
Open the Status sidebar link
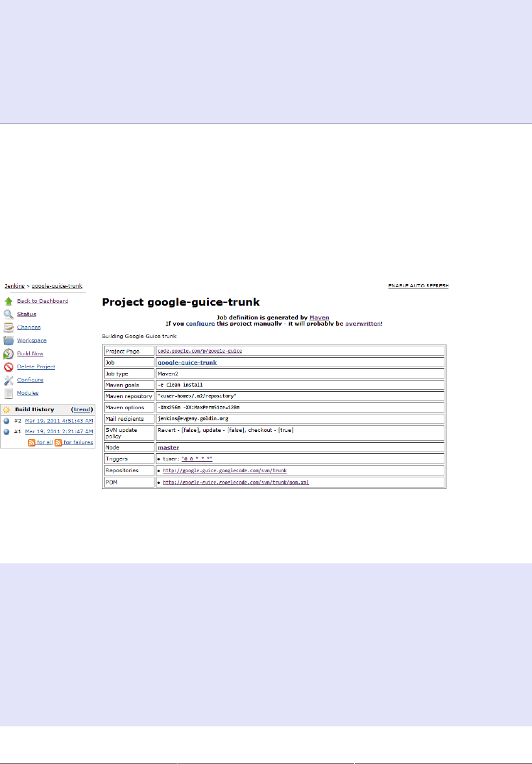click(27, 315)
